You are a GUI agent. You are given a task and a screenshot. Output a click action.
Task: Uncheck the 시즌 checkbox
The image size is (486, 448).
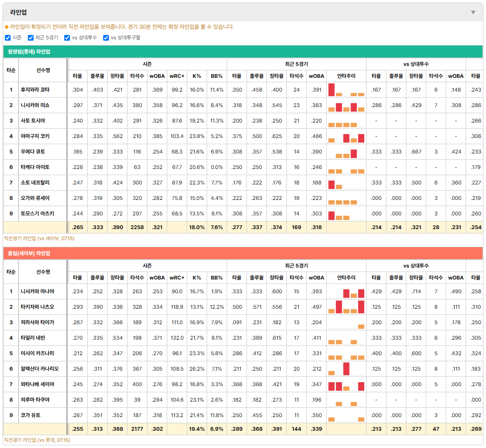click(8, 38)
